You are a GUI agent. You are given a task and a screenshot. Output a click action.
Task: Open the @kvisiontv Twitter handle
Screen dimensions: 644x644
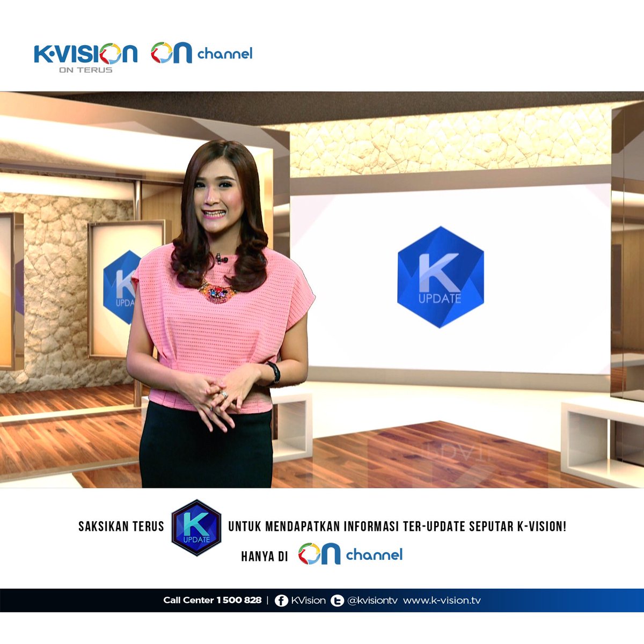click(x=372, y=601)
